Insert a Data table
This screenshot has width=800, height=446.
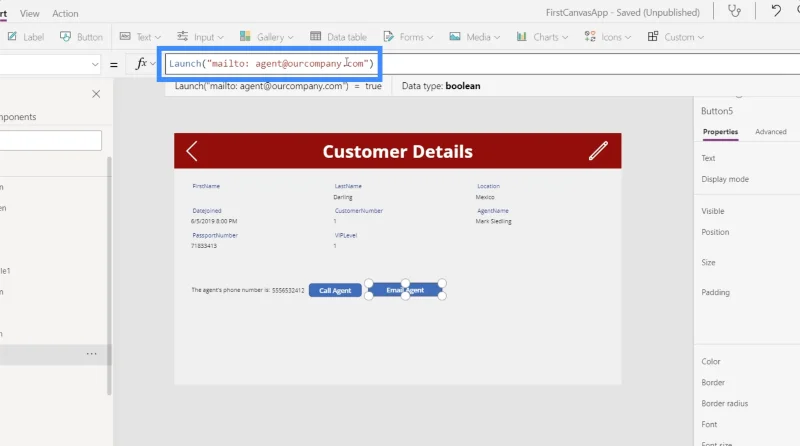coord(338,37)
